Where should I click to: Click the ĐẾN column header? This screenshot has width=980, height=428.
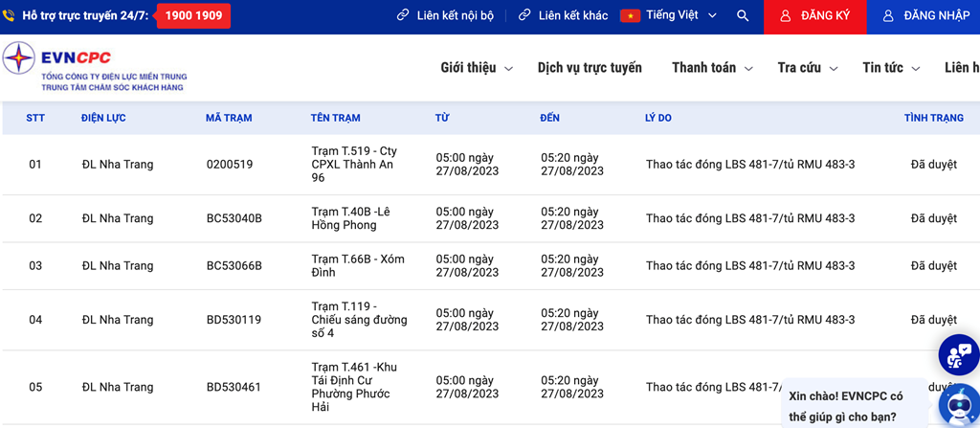(550, 118)
